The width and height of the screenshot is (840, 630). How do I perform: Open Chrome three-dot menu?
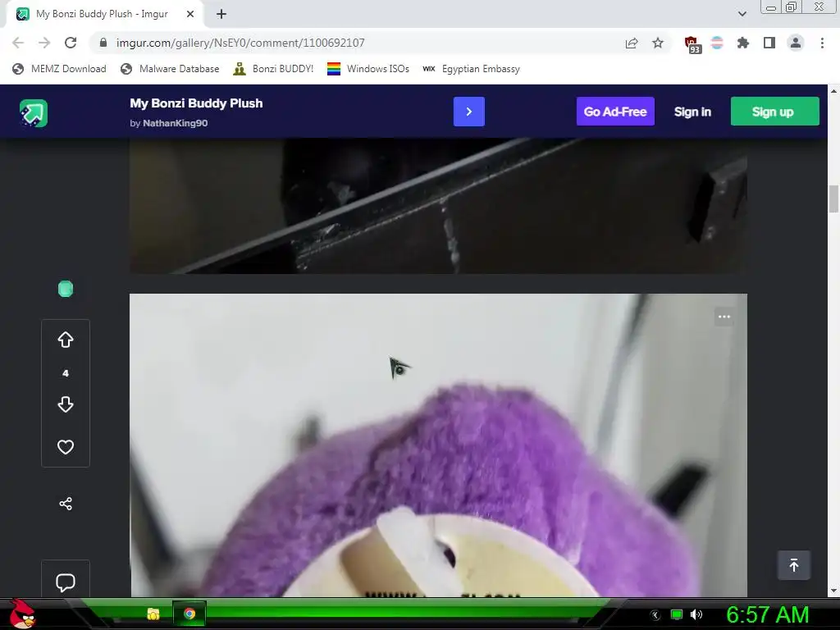click(x=822, y=43)
